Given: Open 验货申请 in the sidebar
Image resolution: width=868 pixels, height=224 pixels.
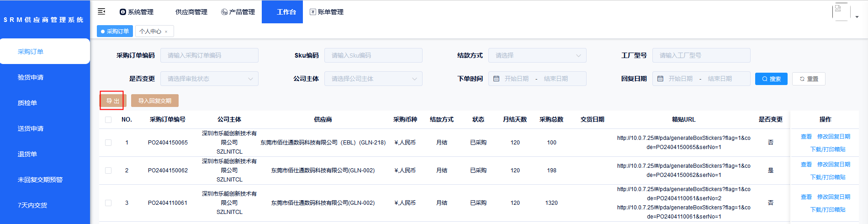Looking at the screenshot, I should (x=31, y=77).
